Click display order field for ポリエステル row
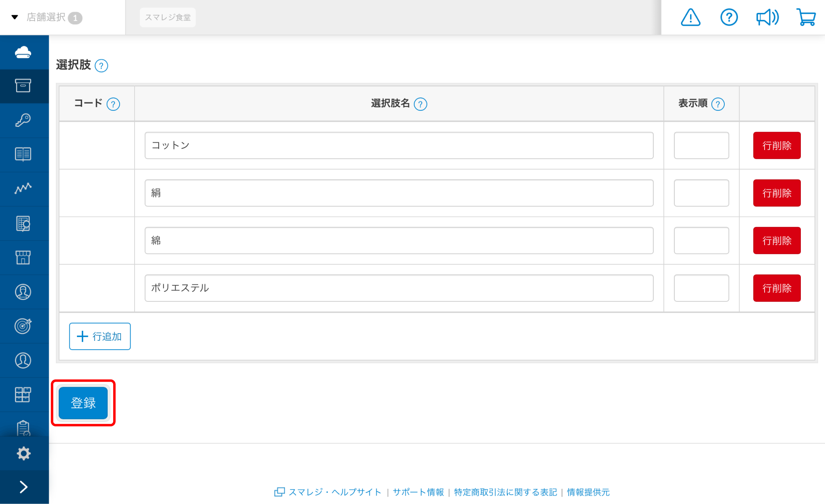825x504 pixels. 701,288
